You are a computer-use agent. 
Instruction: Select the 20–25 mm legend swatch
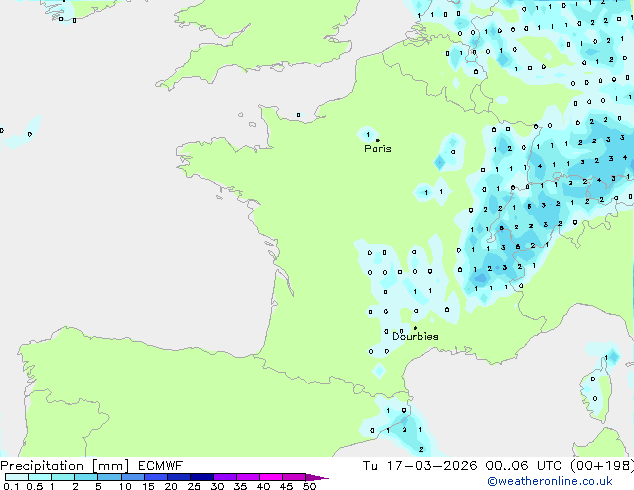coord(178,477)
